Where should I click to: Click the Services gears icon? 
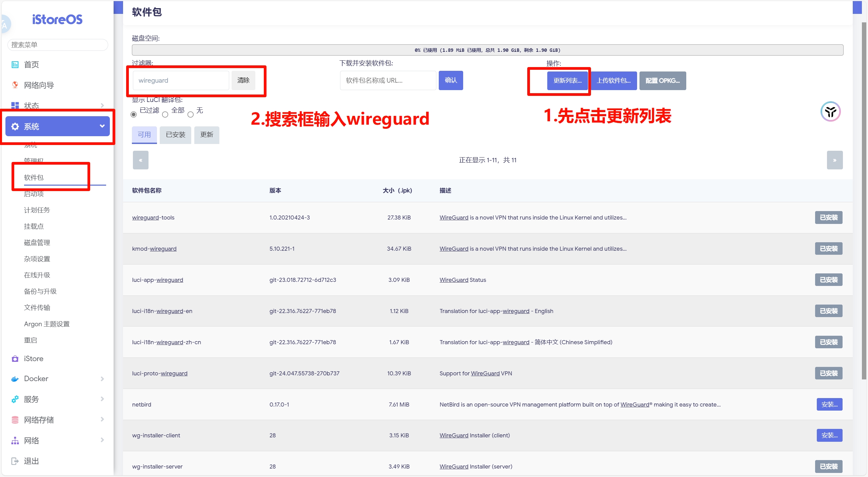tap(15, 399)
